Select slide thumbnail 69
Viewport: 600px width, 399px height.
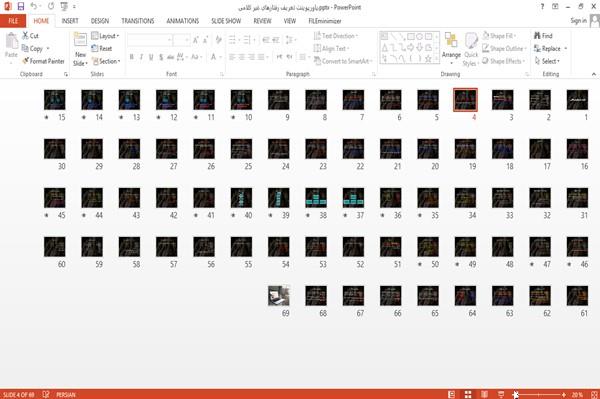279,295
